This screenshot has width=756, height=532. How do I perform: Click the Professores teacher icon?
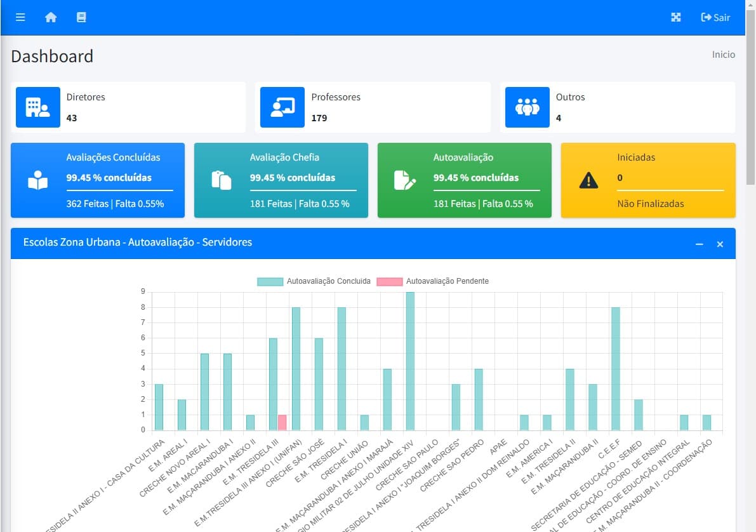[282, 107]
